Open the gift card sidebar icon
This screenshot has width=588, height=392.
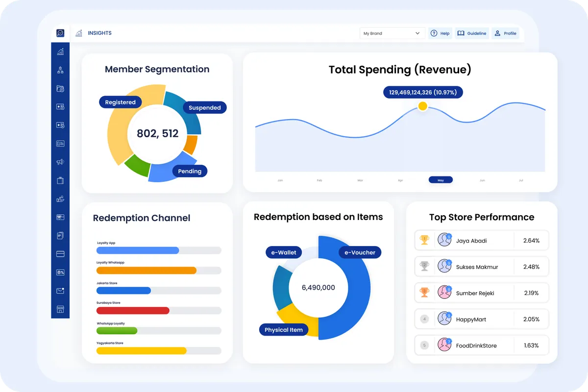(x=60, y=217)
